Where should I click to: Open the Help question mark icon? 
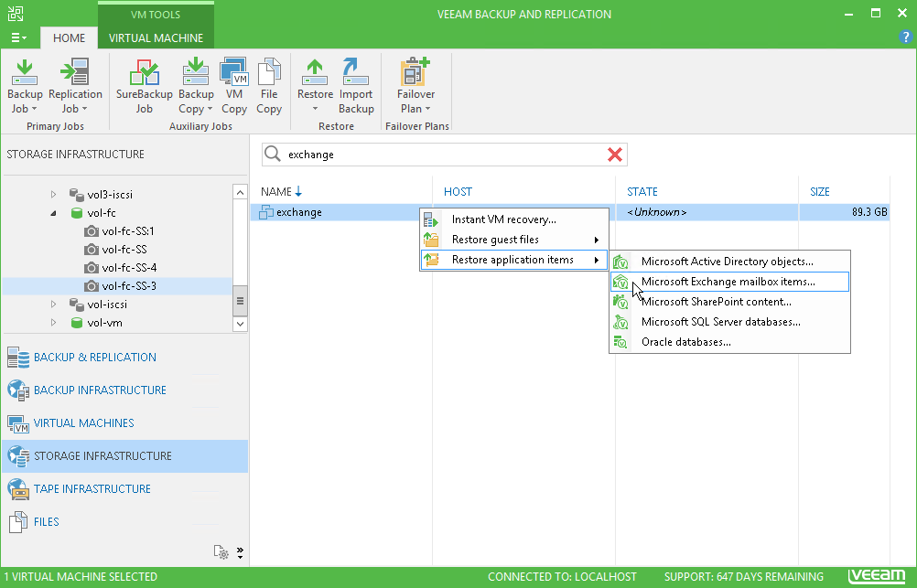coord(905,37)
